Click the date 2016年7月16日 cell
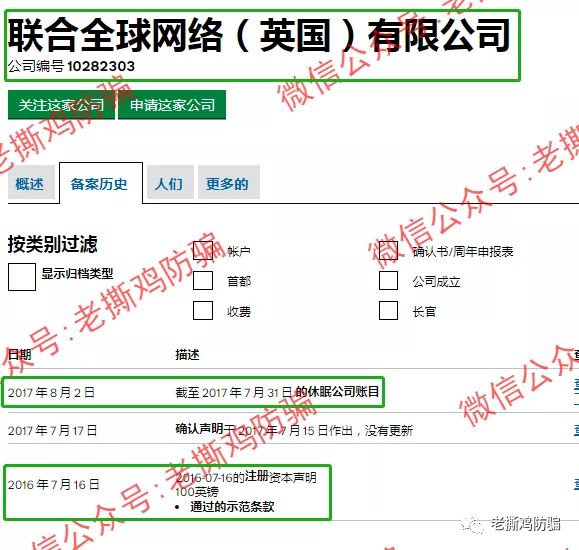 click(54, 484)
